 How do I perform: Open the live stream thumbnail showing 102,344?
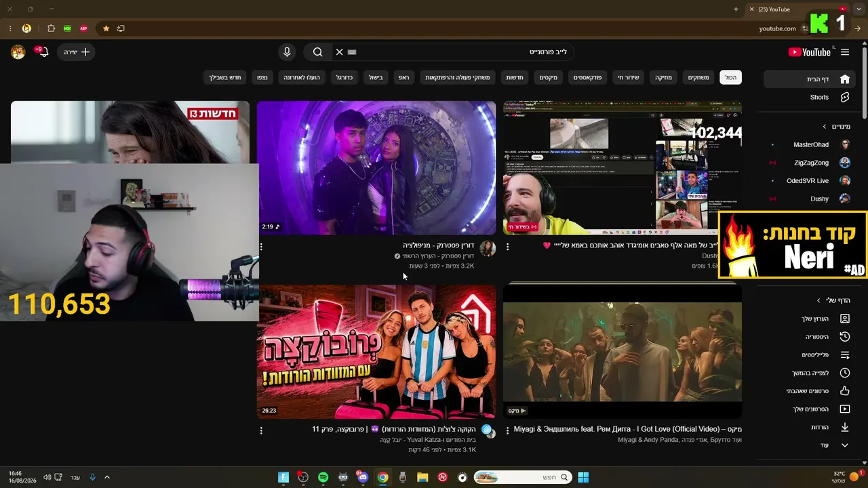coord(623,167)
